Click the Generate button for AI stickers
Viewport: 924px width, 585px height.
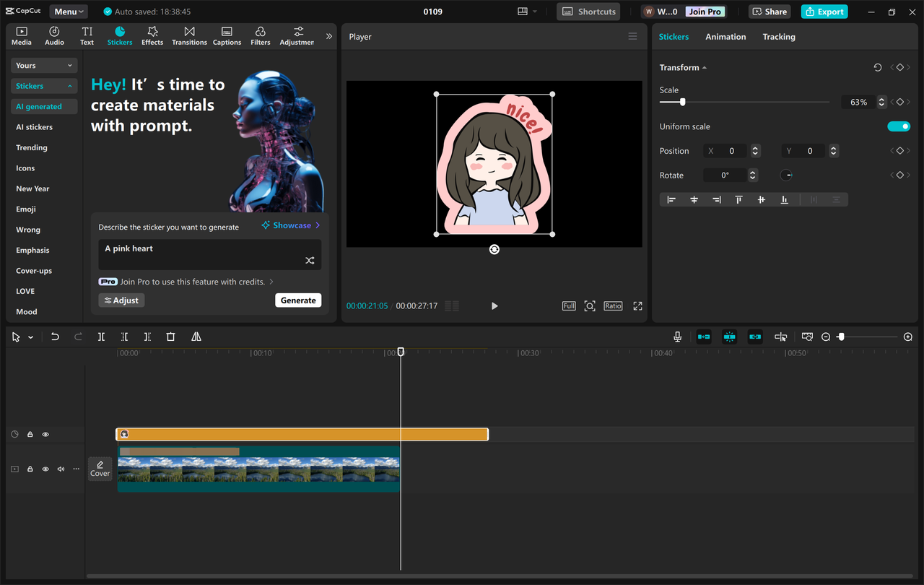(x=298, y=300)
